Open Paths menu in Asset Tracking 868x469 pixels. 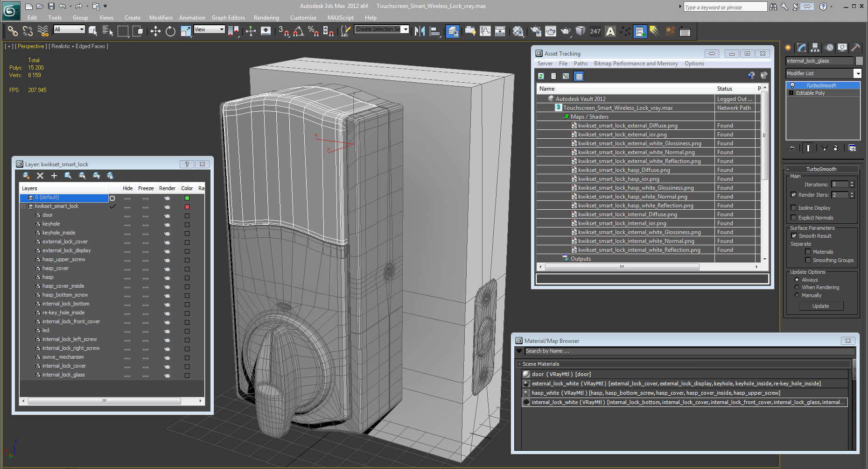(x=581, y=64)
